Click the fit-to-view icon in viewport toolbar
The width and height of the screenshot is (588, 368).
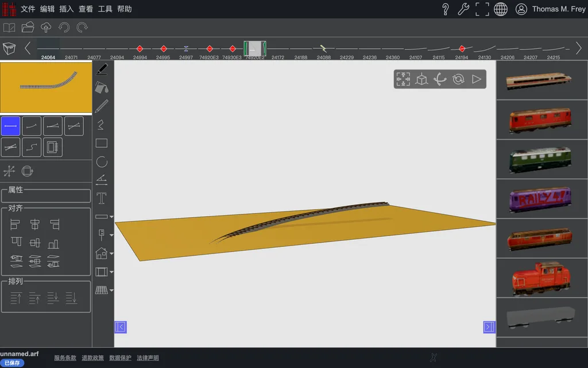[403, 79]
